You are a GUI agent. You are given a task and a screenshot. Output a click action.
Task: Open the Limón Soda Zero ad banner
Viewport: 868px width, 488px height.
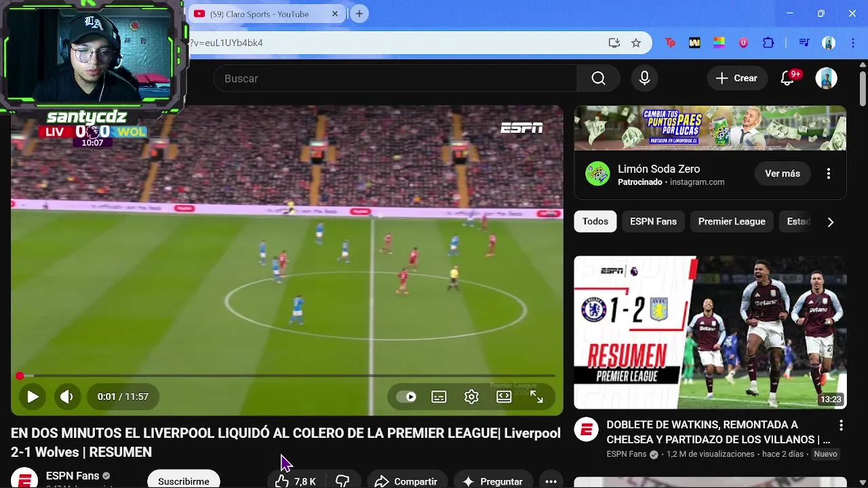[710, 127]
